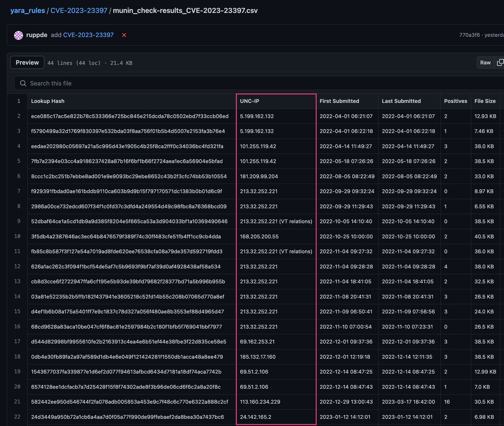Open ruppde author profile link

click(37, 35)
